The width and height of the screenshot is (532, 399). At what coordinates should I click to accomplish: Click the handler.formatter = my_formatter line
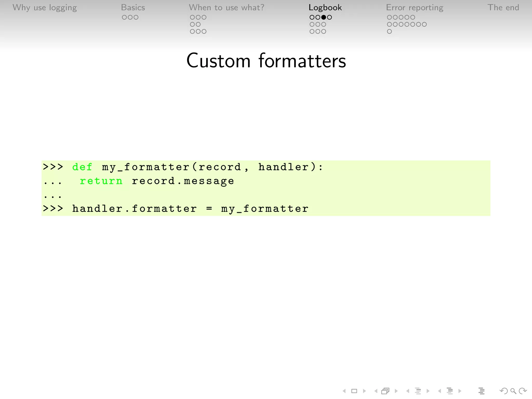pos(176,209)
